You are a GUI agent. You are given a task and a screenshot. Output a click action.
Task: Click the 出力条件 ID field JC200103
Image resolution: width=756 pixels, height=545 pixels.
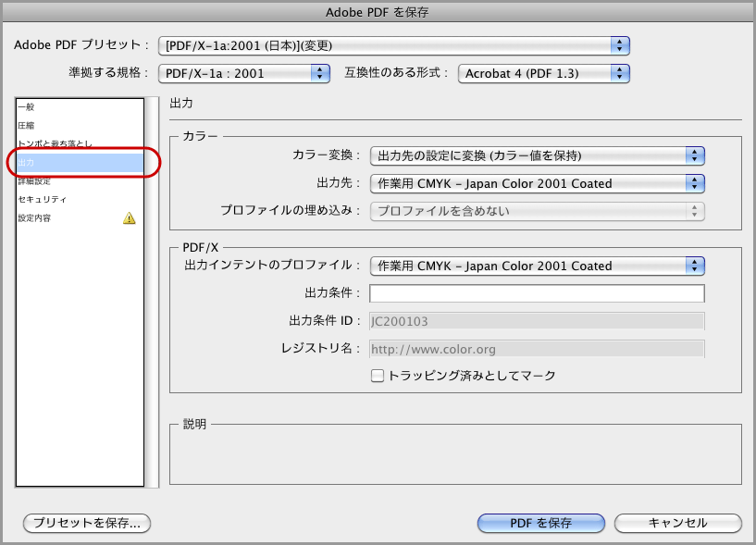click(537, 321)
